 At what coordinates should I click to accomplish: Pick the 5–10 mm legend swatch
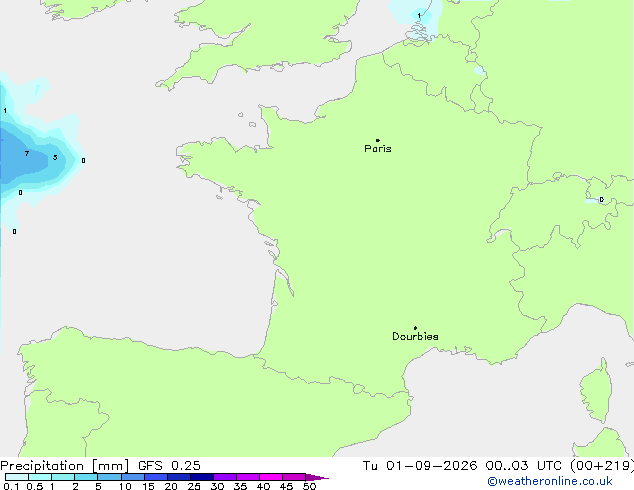pos(109,477)
